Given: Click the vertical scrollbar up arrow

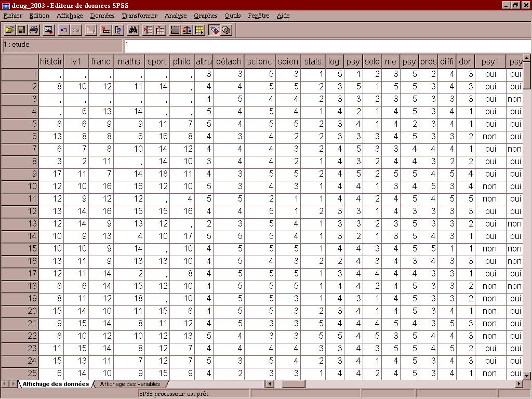Looking at the screenshot, I should point(527,58).
